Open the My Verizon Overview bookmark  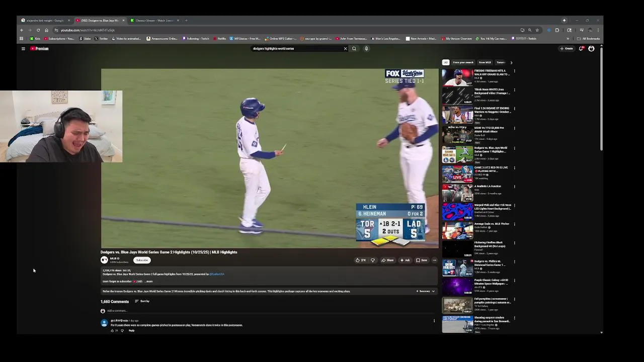456,39
